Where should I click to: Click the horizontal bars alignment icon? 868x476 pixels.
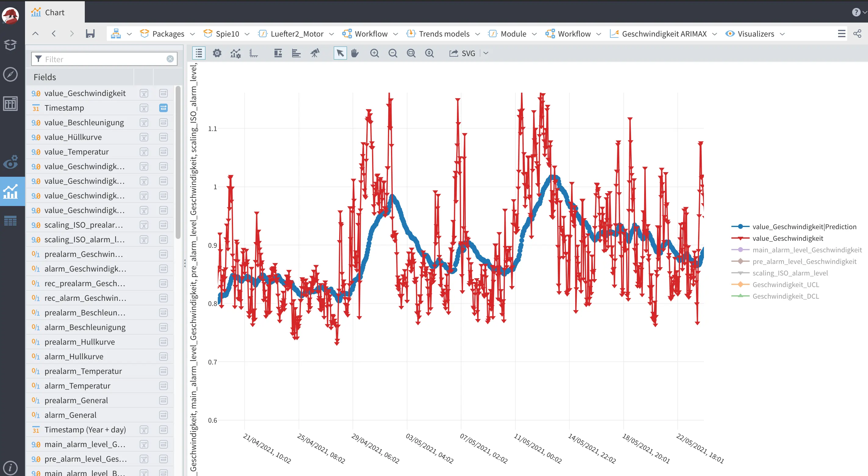point(296,53)
